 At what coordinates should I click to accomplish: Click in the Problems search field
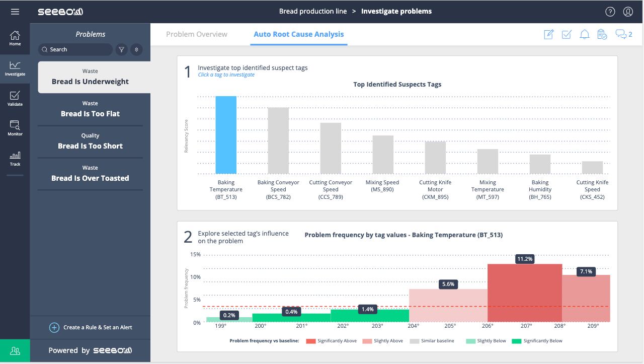[x=75, y=49]
